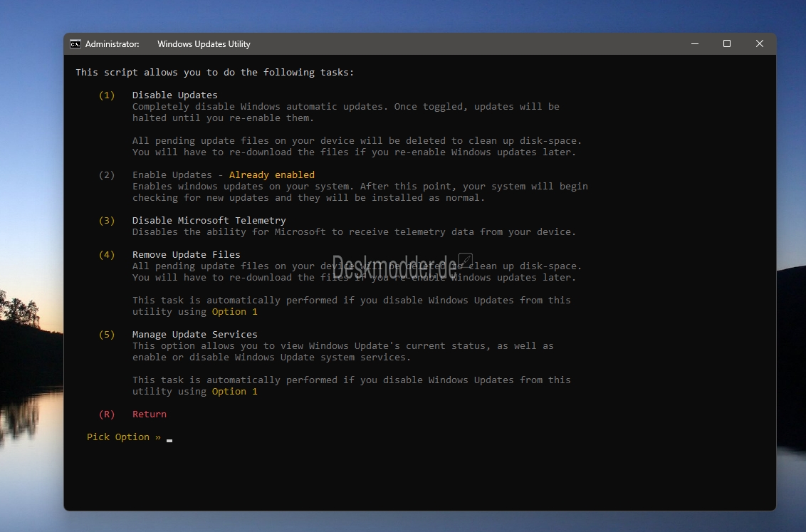This screenshot has width=806, height=532.
Task: Click the "halted until you re-enable them" line
Action: (x=223, y=118)
